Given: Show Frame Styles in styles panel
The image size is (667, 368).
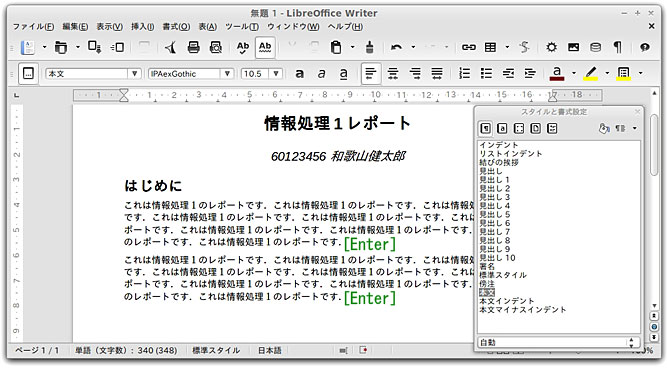Looking at the screenshot, I should click(519, 128).
